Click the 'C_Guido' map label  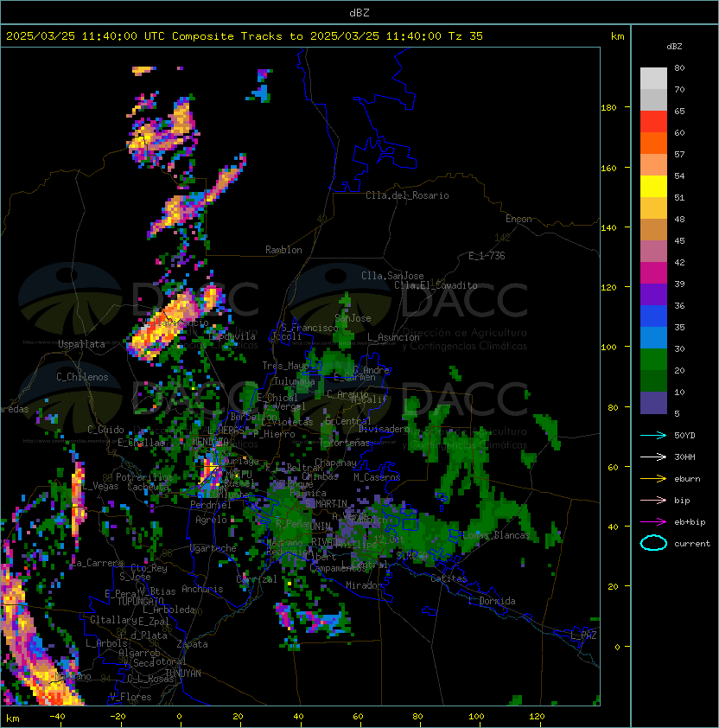pos(105,430)
